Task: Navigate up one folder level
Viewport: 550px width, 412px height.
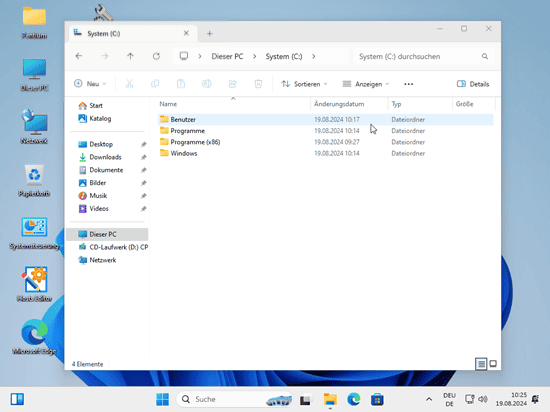Action: pos(130,56)
